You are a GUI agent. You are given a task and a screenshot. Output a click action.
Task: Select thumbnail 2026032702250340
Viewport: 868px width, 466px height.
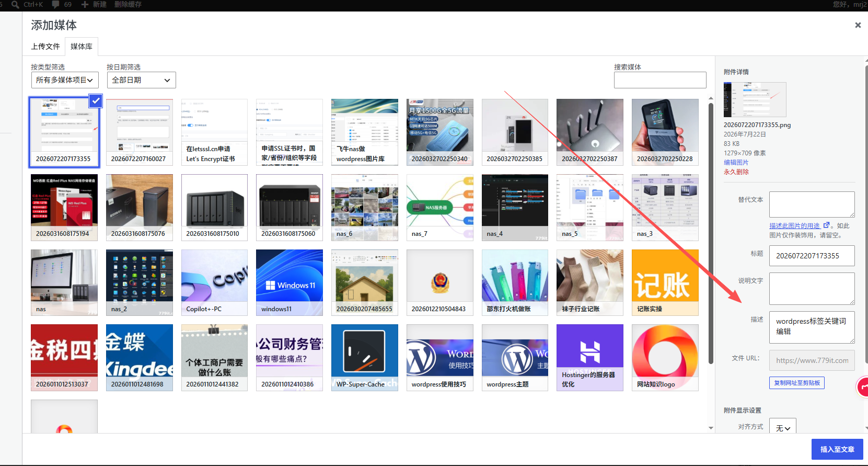tap(440, 132)
